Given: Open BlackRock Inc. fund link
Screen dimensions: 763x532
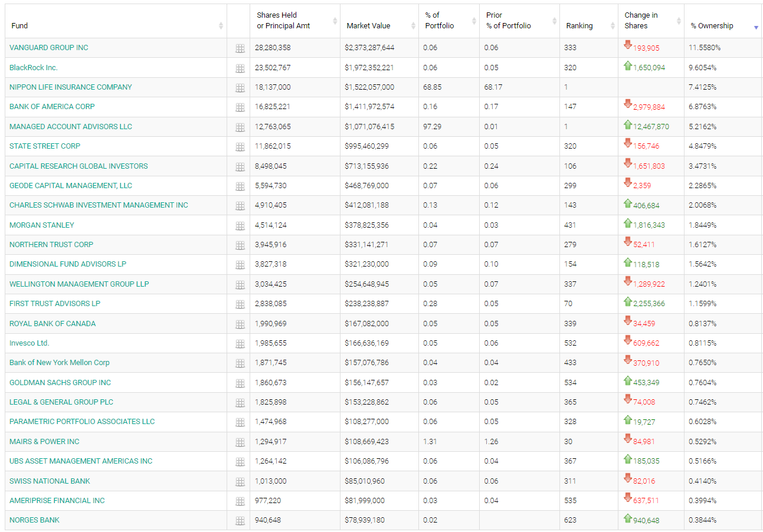Looking at the screenshot, I should 34,67.
